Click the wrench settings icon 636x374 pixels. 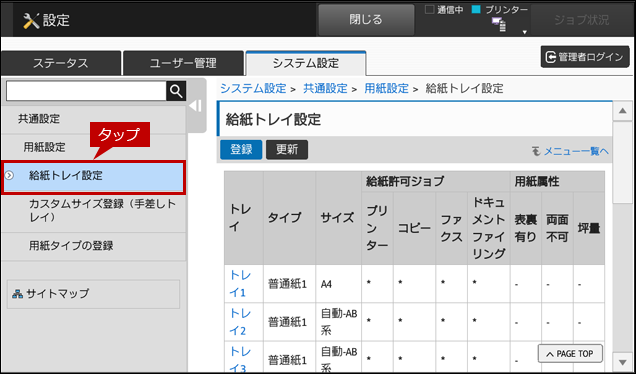[x=31, y=20]
